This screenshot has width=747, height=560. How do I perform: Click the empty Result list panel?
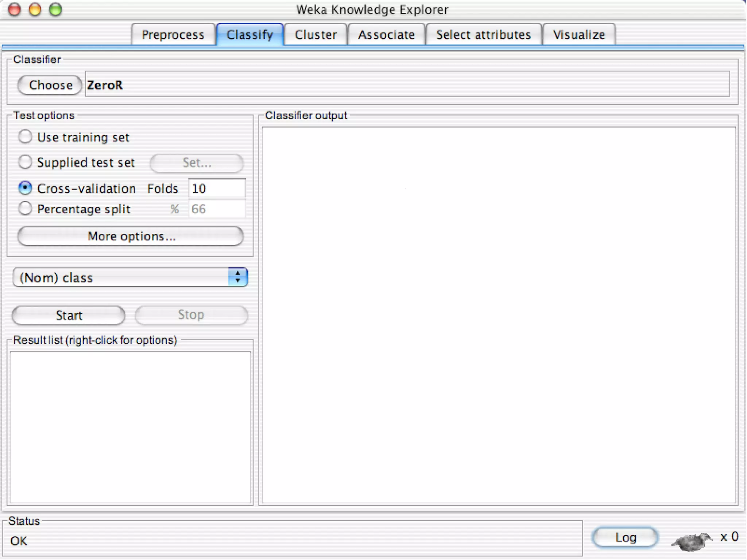point(131,427)
